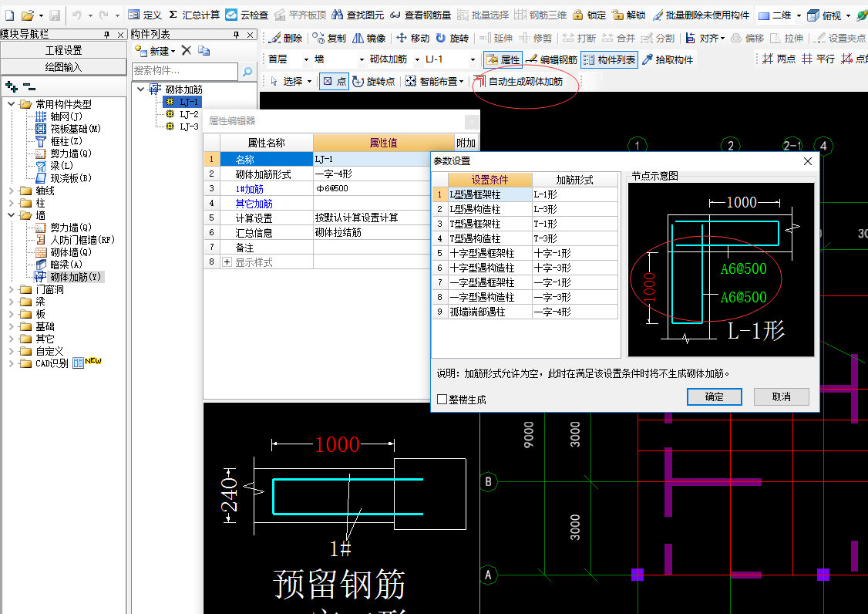Expand the 显示样式 property row
Image resolution: width=868 pixels, height=614 pixels.
click(x=227, y=262)
